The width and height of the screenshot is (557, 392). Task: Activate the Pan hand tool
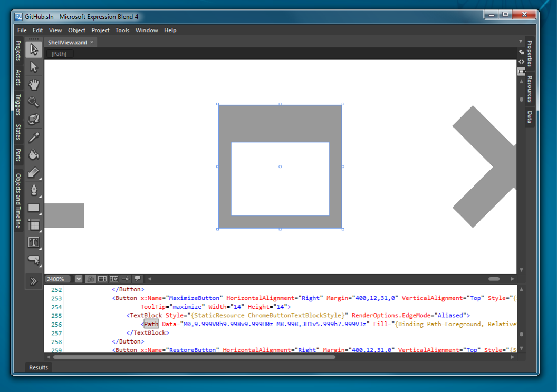[x=34, y=84]
